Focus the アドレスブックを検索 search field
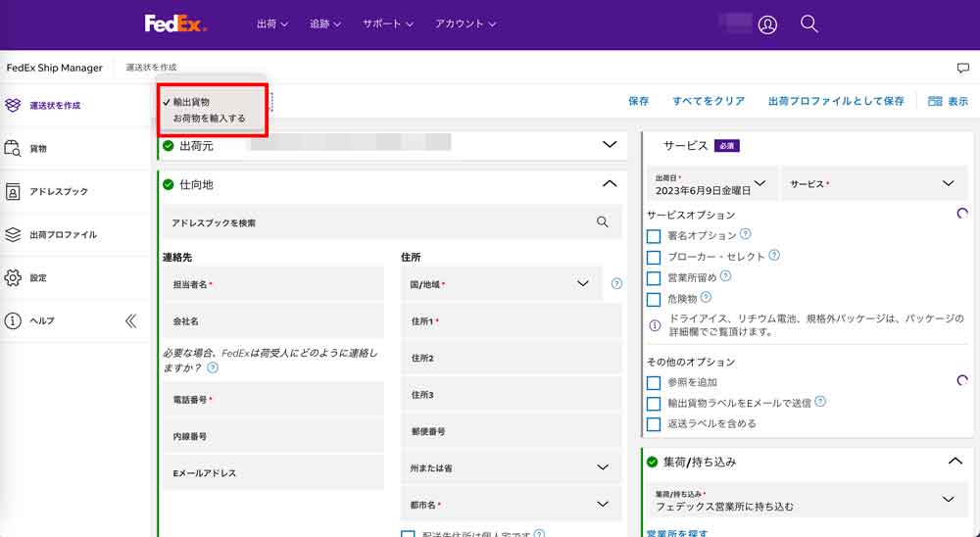This screenshot has height=537, width=980. [x=392, y=221]
